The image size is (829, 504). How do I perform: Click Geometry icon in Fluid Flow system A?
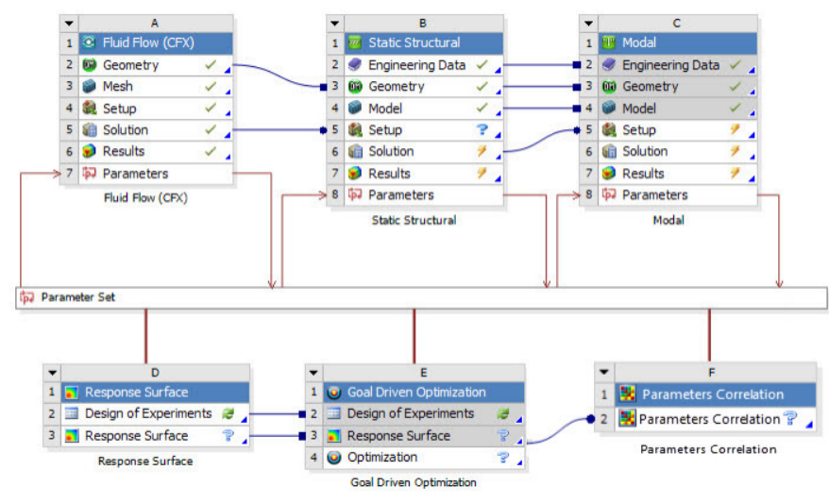click(x=90, y=65)
